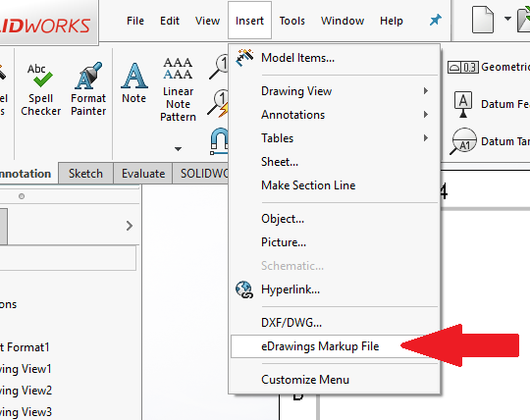Open Customize Menu option
The height and width of the screenshot is (420, 530).
point(335,380)
